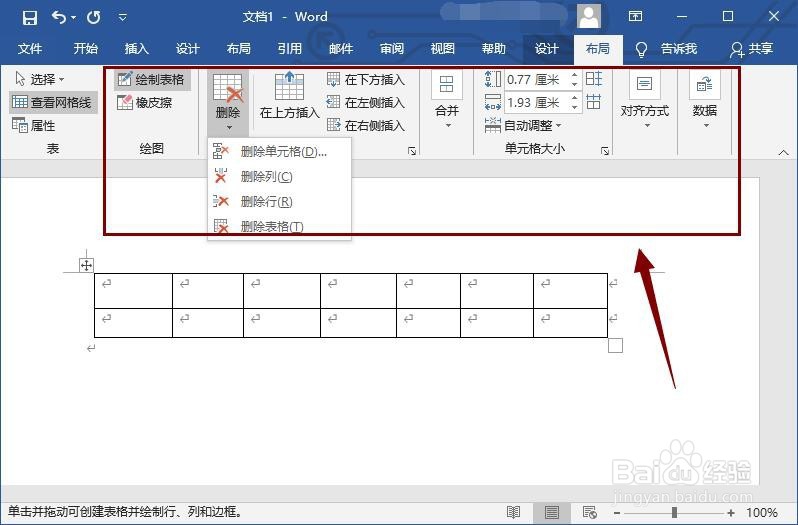Screen dimensions: 798x525
Task: Toggle 查看网格线 gridlines
Action: point(53,103)
